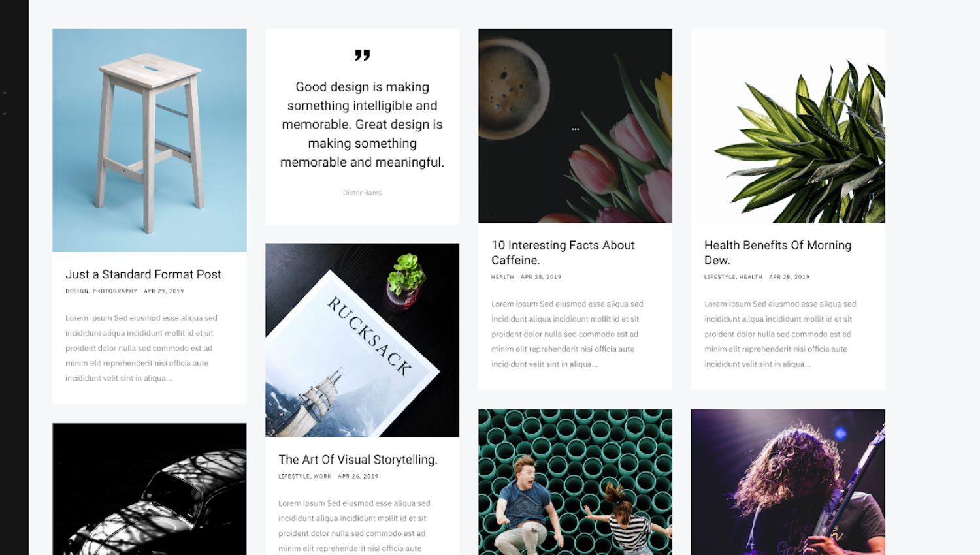Screen dimensions: 980x555
Task: Click the black and white car thumbnail
Action: point(150,489)
